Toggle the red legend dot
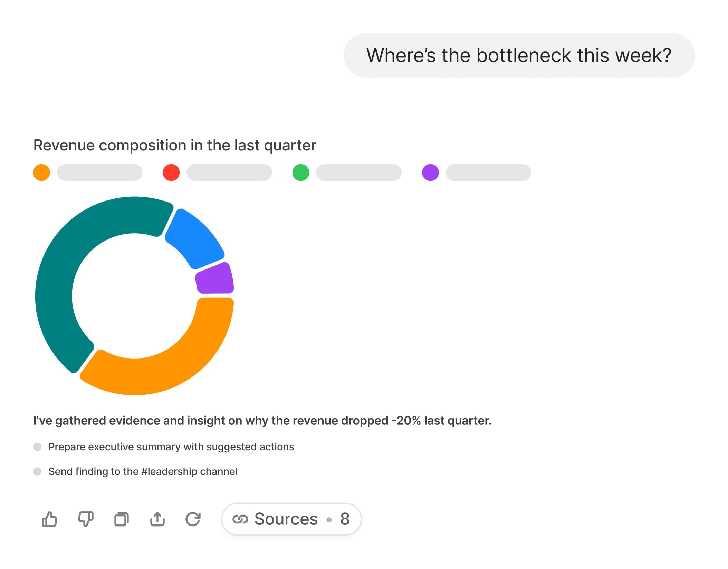728x569 pixels. tap(171, 173)
